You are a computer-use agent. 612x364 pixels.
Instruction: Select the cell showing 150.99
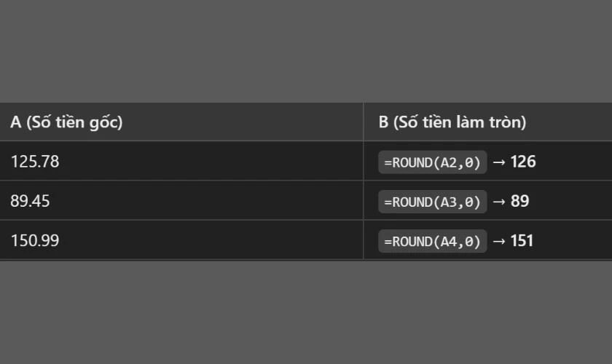pos(35,240)
